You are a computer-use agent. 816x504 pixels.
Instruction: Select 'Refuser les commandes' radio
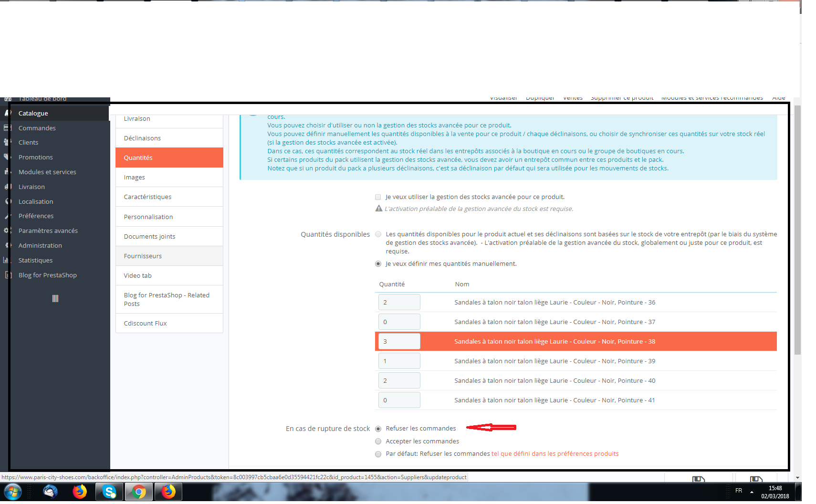tap(378, 429)
